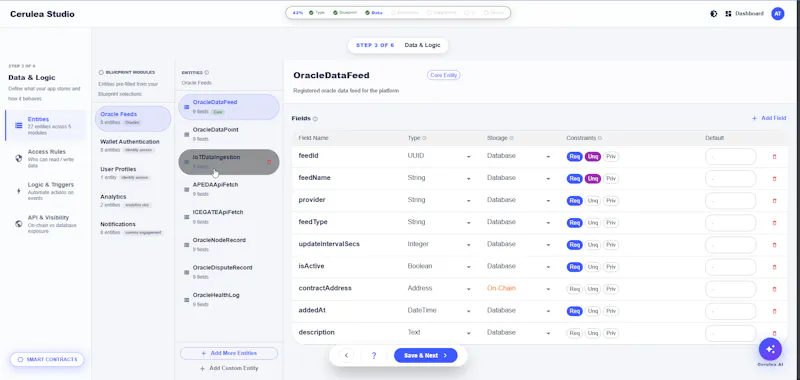Screen dimensions: 800x380
Task: Open Type dropdown for updateIntervalSecs
Action: point(439,244)
